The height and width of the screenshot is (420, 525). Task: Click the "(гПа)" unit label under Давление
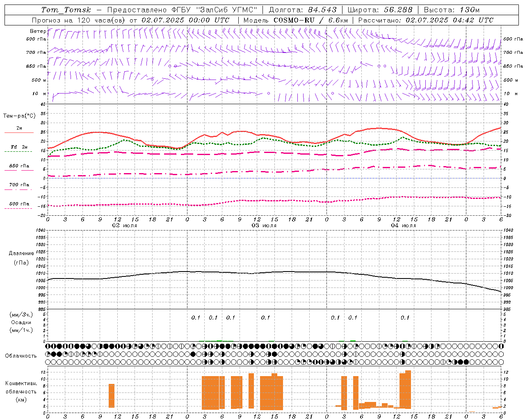coord(21,262)
